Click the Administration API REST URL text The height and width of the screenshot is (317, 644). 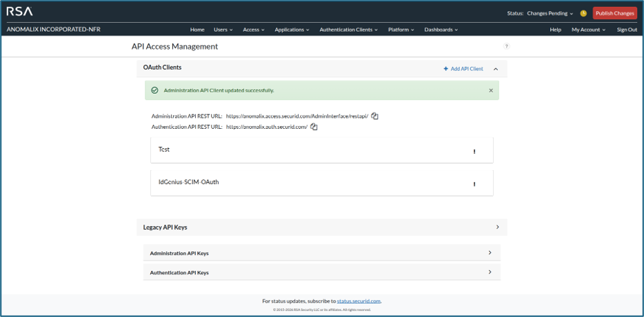pos(297,116)
